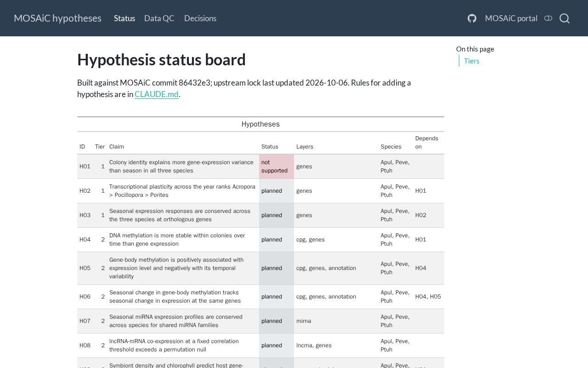The width and height of the screenshot is (588, 368).
Task: Click the Species cell in H06 row
Action: point(396,297)
